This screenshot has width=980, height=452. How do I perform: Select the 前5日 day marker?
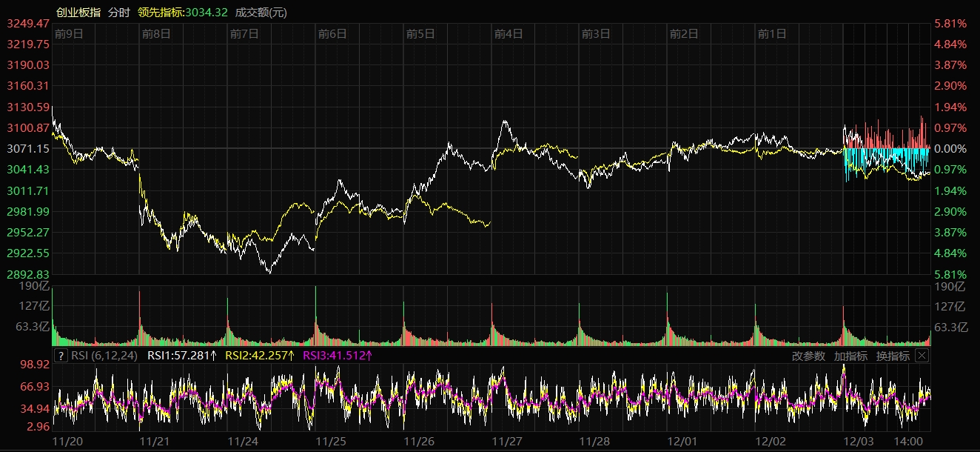point(420,33)
